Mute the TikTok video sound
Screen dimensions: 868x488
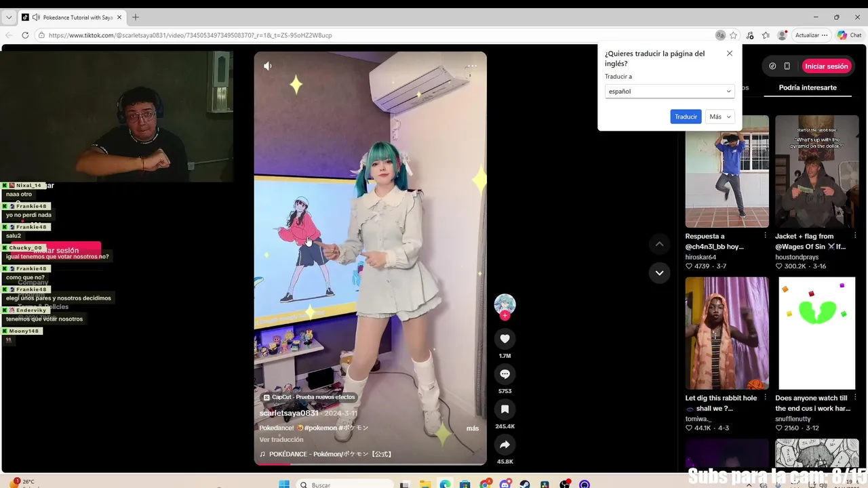[268, 66]
